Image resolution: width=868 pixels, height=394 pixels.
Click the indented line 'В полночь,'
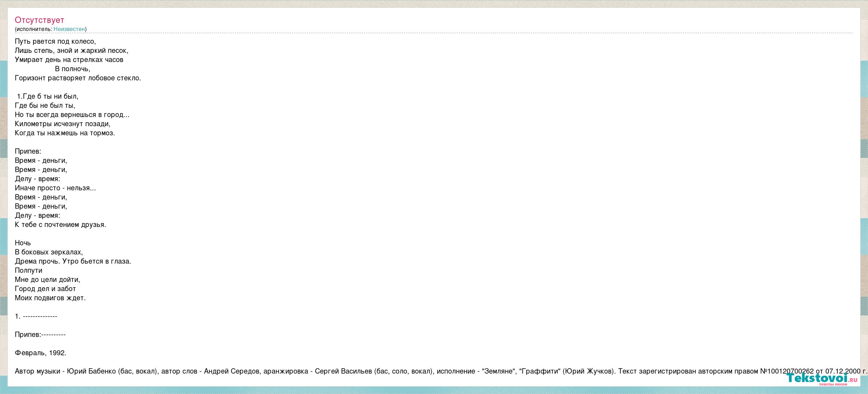[x=73, y=69]
